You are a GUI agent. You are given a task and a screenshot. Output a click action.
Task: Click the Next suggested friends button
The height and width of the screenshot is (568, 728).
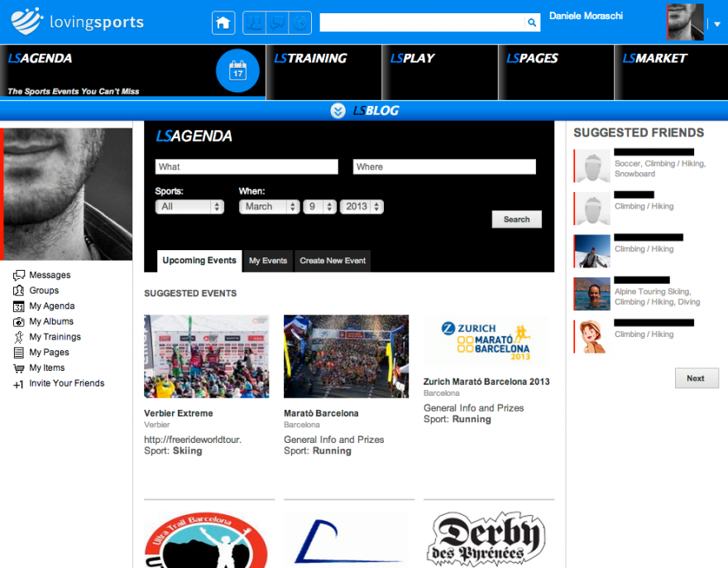697,378
